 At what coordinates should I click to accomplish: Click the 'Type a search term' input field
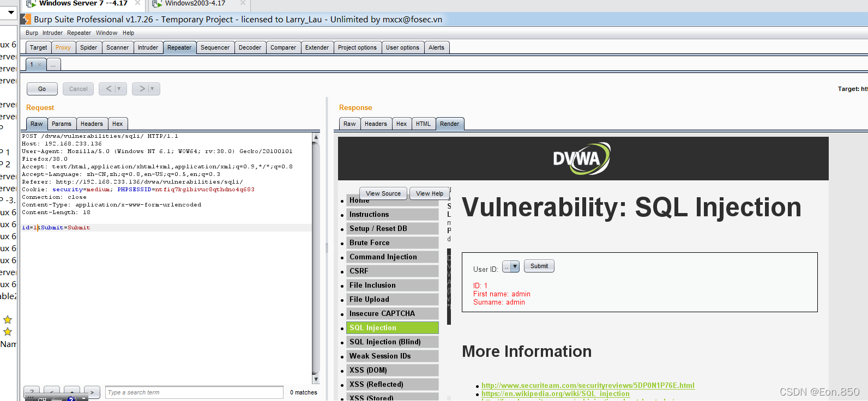[x=194, y=392]
